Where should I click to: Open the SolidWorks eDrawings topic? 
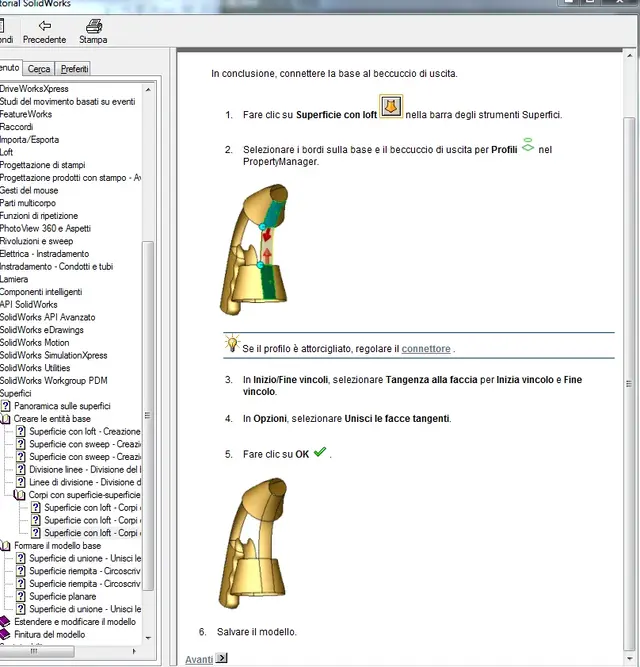(42, 330)
